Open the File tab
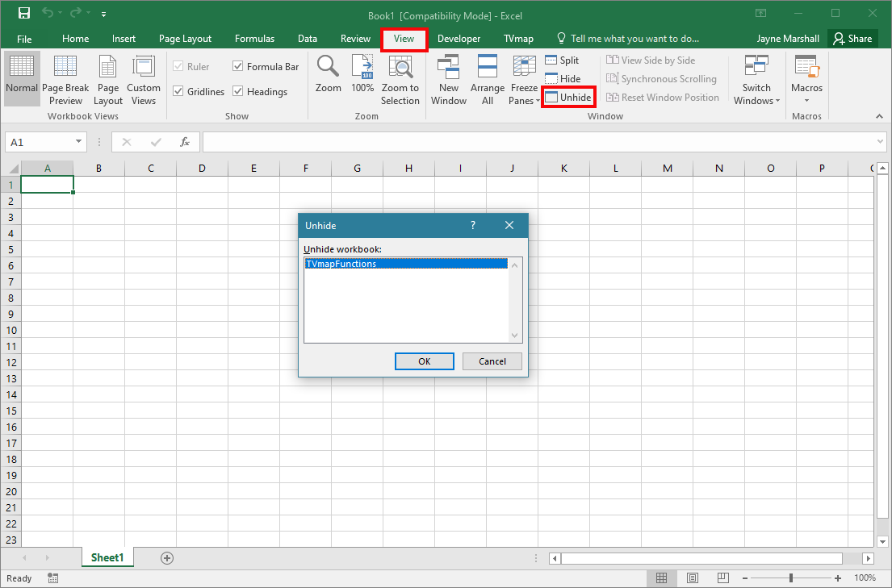This screenshot has height=588, width=892. pyautogui.click(x=24, y=39)
